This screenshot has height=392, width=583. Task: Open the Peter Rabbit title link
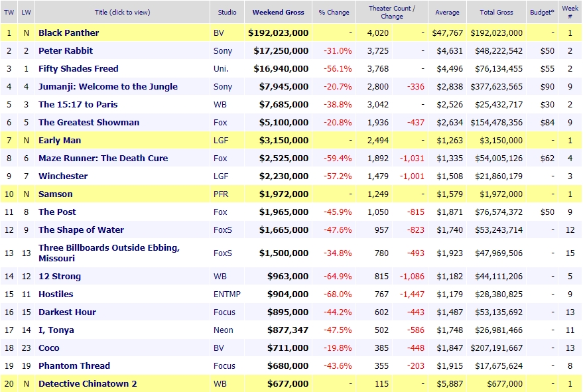(x=66, y=50)
